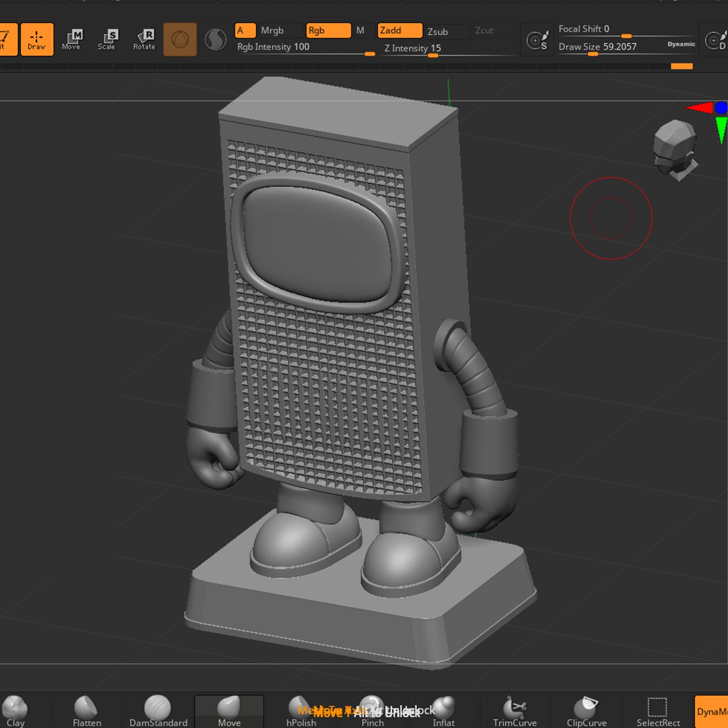Select the Draw mode button
Image resolution: width=728 pixels, height=728 pixels.
pos(37,39)
